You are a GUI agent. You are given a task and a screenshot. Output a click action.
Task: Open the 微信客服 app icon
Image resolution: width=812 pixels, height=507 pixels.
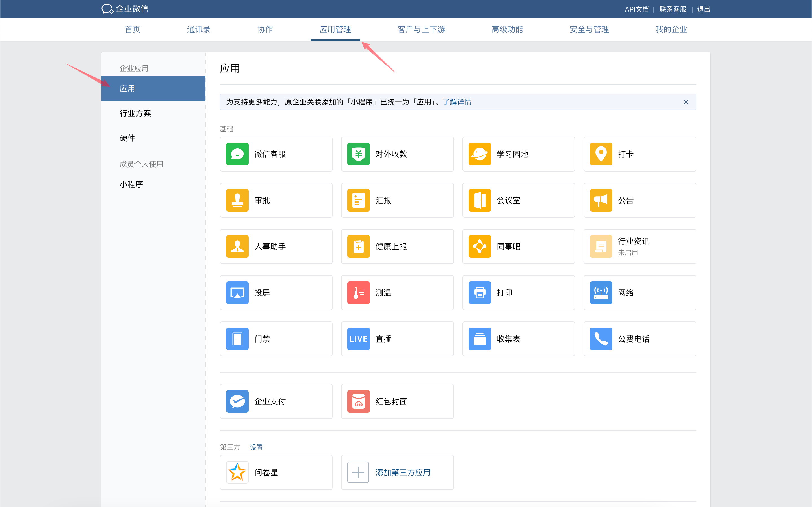coord(237,154)
